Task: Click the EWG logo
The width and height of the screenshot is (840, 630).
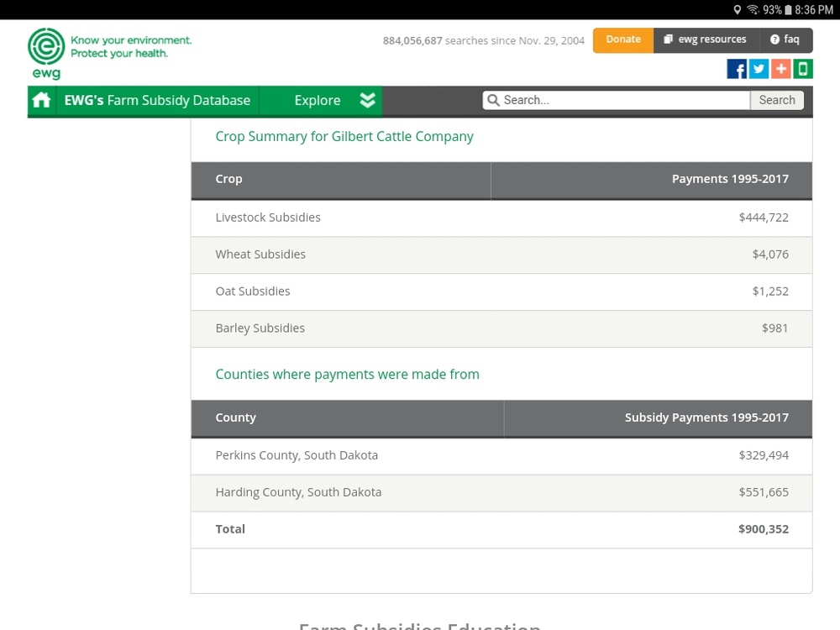Action: [45, 52]
